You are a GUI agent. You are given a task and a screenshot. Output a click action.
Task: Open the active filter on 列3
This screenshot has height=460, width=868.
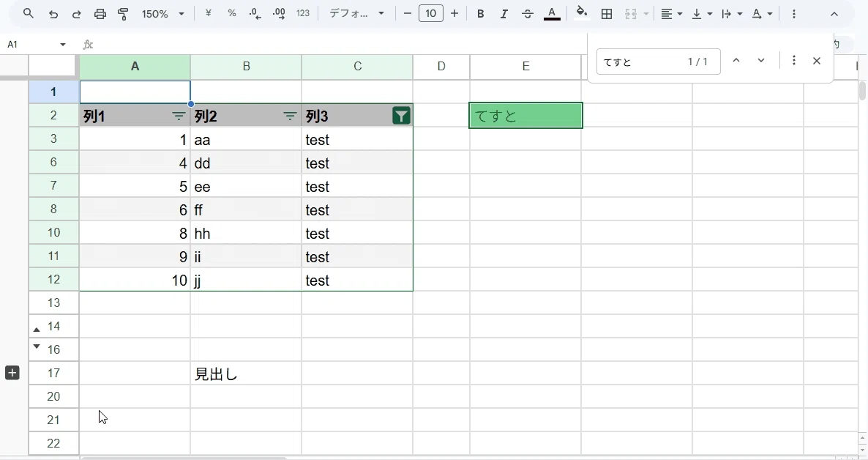401,115
